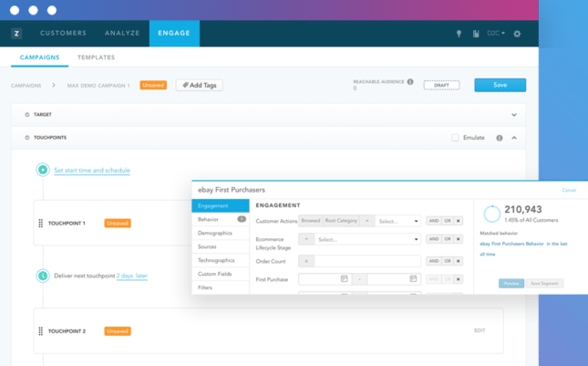This screenshot has height=366, width=588.
Task: Click the clock icon for start time
Action: click(x=43, y=170)
